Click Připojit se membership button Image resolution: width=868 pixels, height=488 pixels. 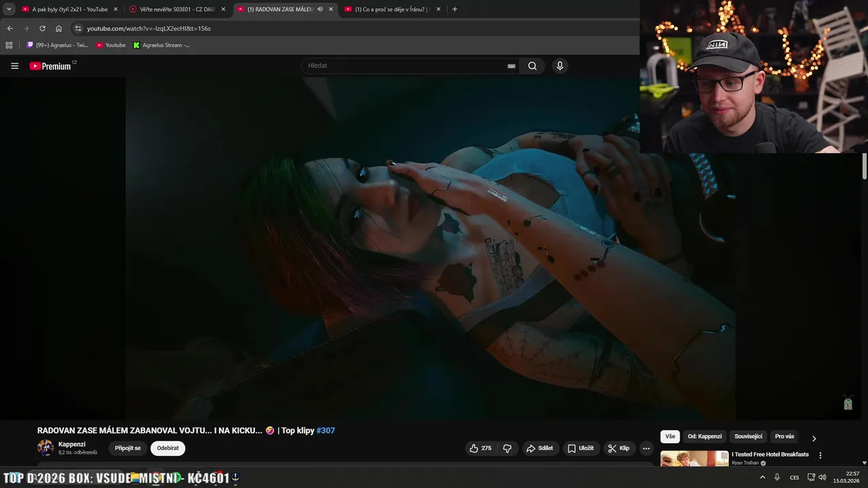[x=127, y=448]
